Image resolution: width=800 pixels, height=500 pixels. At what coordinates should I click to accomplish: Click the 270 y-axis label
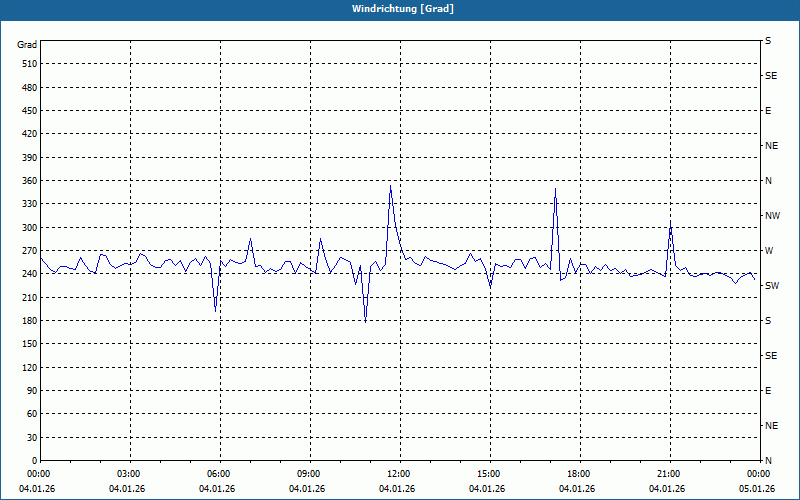pyautogui.click(x=30, y=251)
